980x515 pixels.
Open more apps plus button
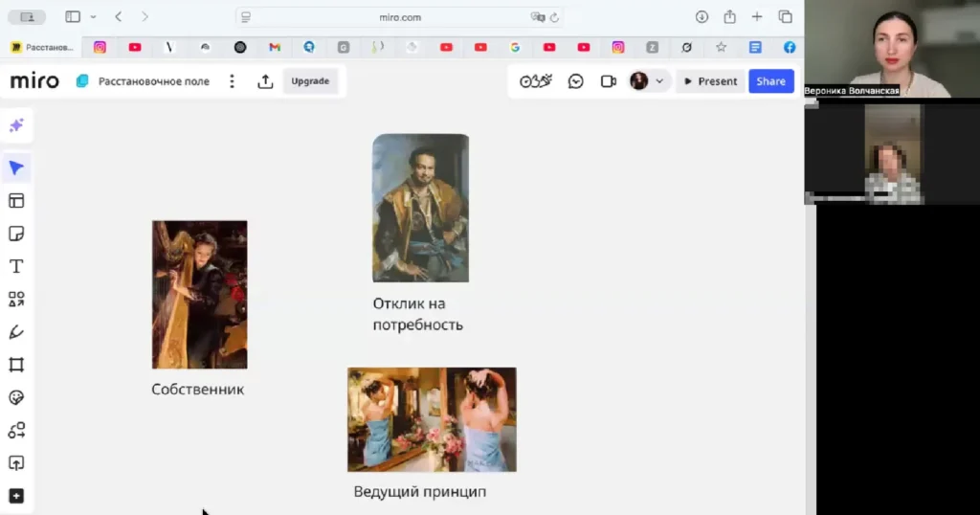pyautogui.click(x=16, y=496)
